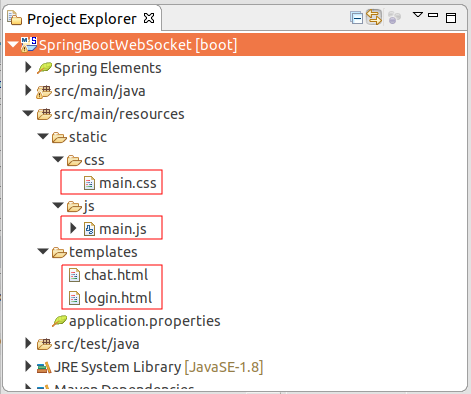The width and height of the screenshot is (471, 394).
Task: Expand the src/main/java source folder
Action: [28, 90]
